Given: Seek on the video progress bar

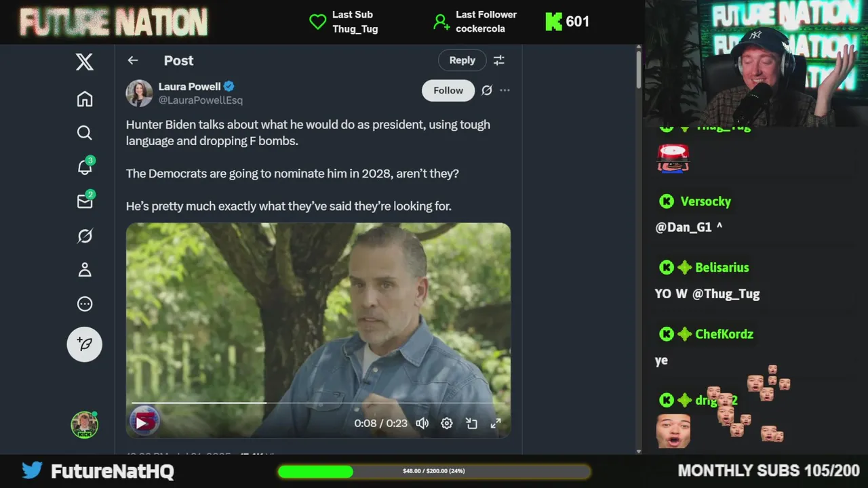Looking at the screenshot, I should pyautogui.click(x=318, y=403).
